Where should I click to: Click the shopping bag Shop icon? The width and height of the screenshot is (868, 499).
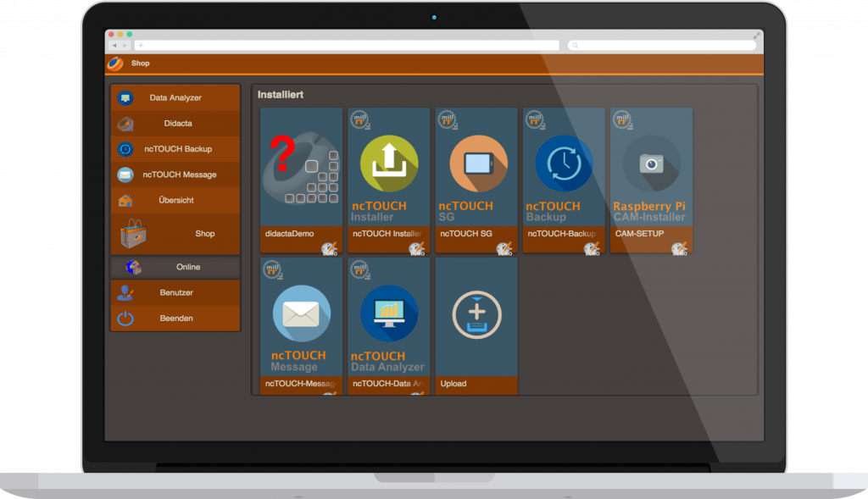tap(133, 234)
